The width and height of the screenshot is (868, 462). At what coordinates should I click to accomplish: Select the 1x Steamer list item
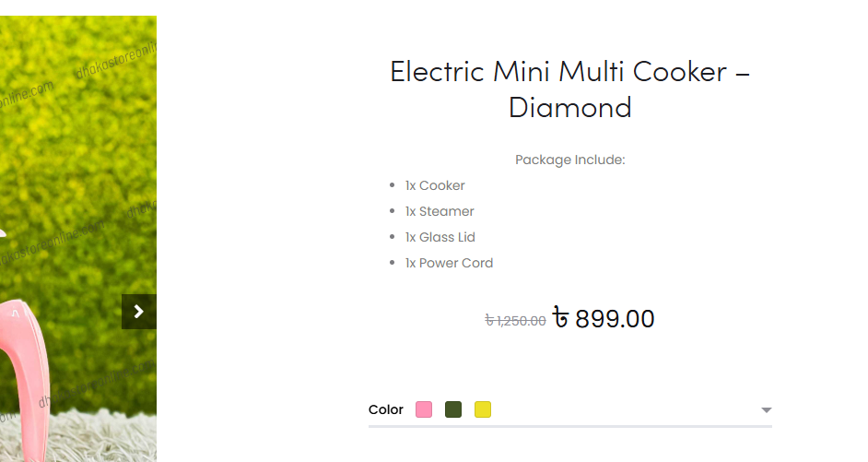(440, 211)
